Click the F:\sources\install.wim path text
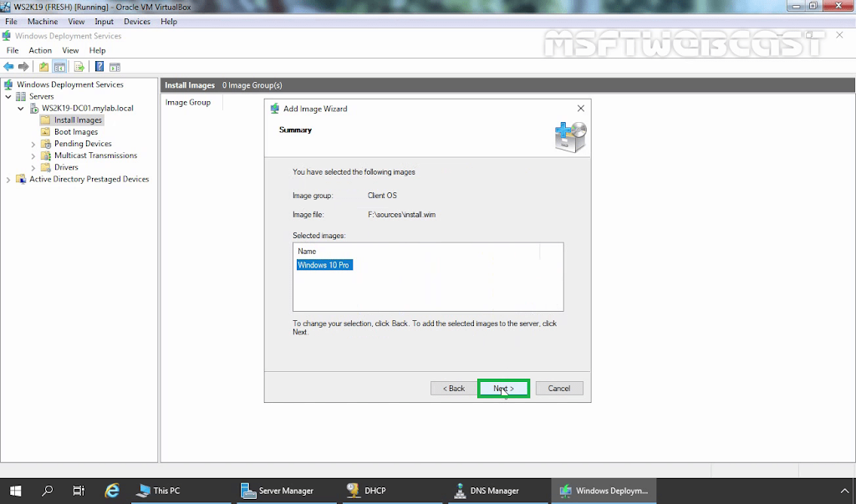 pyautogui.click(x=402, y=215)
